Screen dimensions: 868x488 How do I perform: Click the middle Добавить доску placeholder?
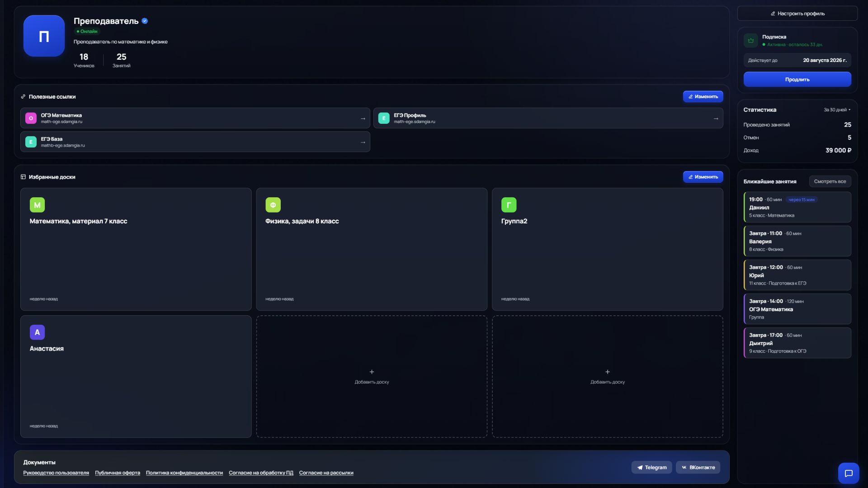(372, 376)
